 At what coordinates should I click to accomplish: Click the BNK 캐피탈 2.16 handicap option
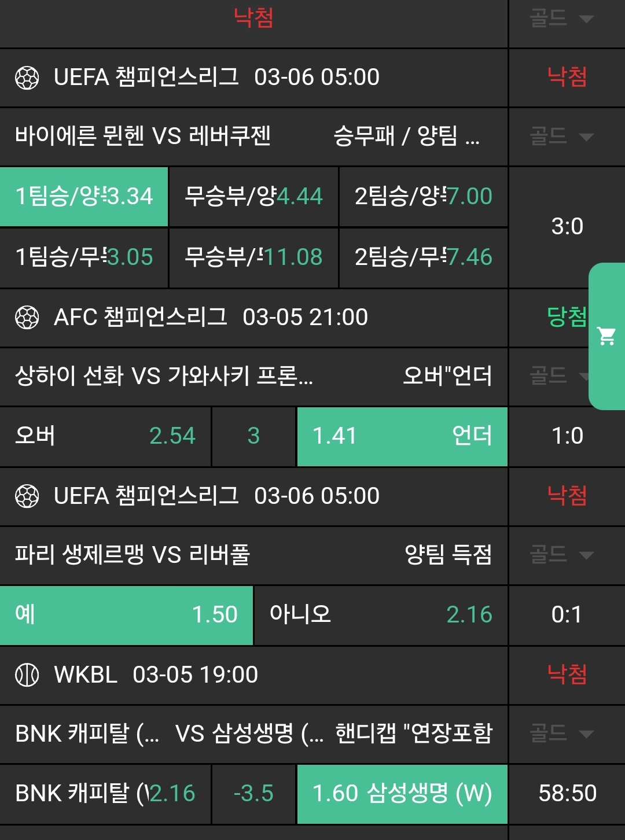pyautogui.click(x=105, y=794)
